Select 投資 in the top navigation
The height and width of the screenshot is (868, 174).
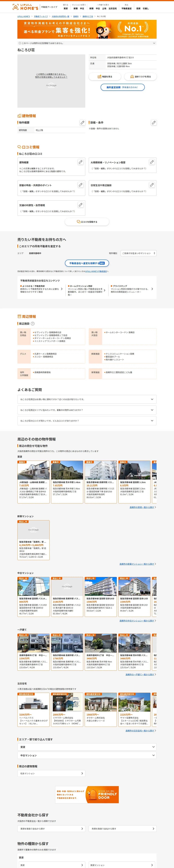(138, 8)
